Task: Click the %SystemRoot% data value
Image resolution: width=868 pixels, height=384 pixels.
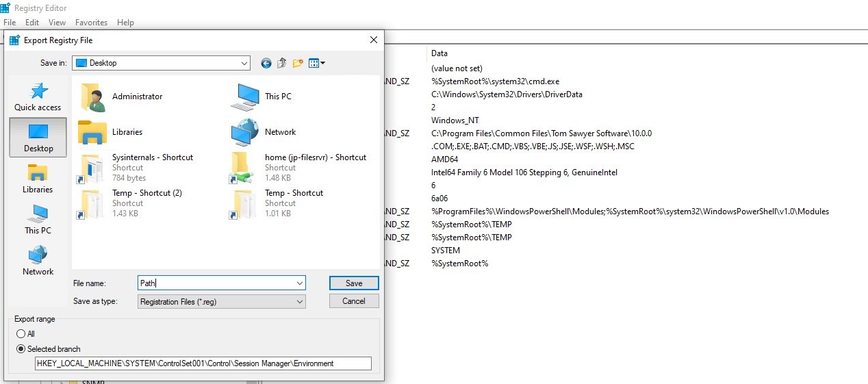Action: [x=459, y=264]
